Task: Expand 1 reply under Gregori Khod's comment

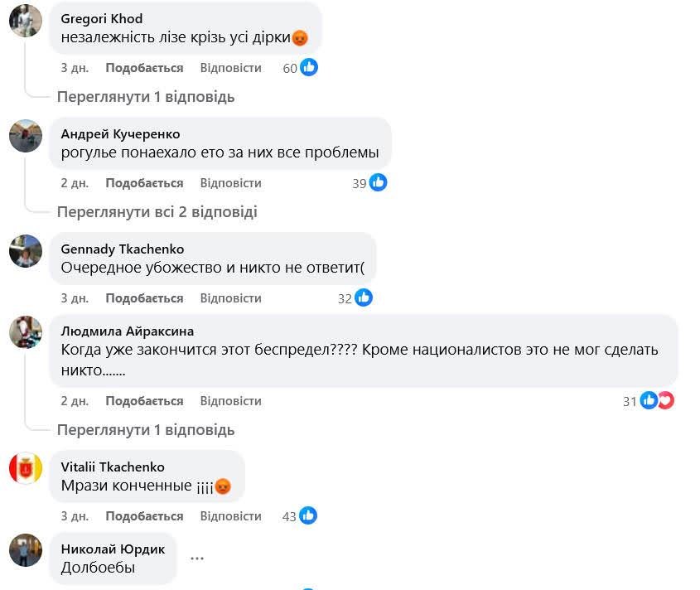Action: pos(146,97)
